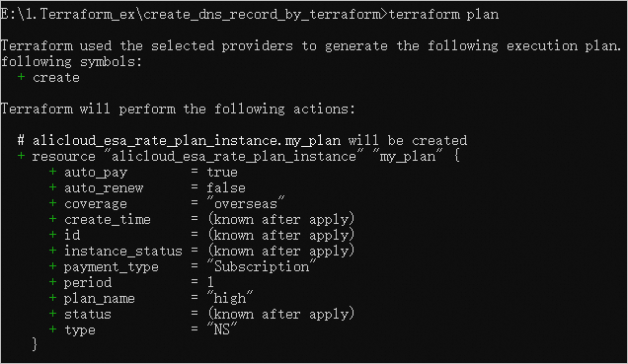Click the green plus before 'resource'
The width and height of the screenshot is (628, 364).
(x=21, y=156)
